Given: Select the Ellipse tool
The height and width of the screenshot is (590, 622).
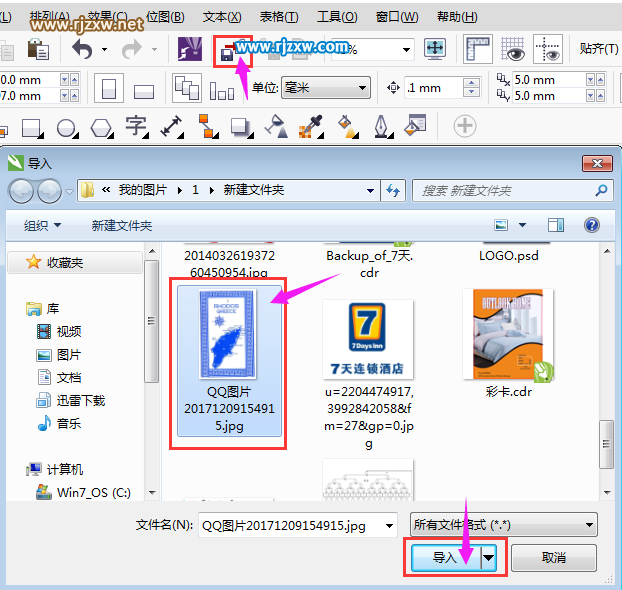Looking at the screenshot, I should click(67, 128).
